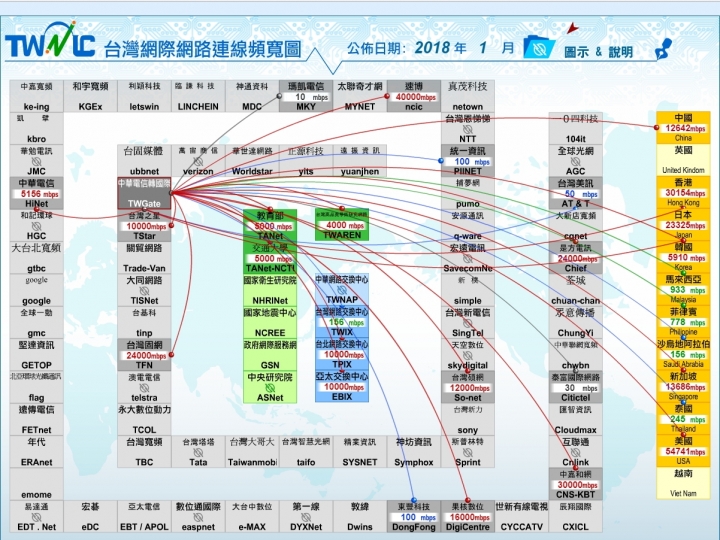Select the Viet Nam country cell

683,483
